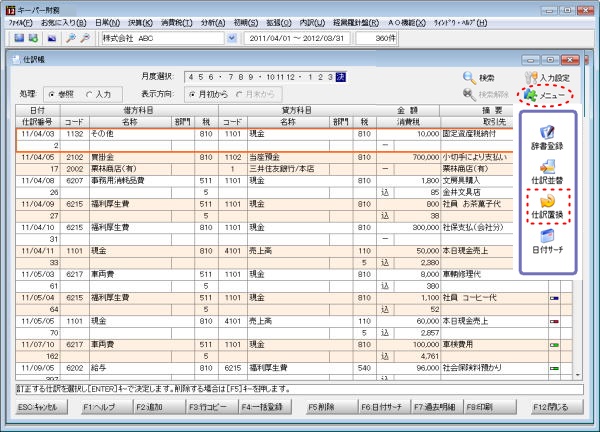This screenshot has width=600, height=432.
Task: Open the ウィンドウ・ヘルプ(H) menu
Action: click(460, 23)
